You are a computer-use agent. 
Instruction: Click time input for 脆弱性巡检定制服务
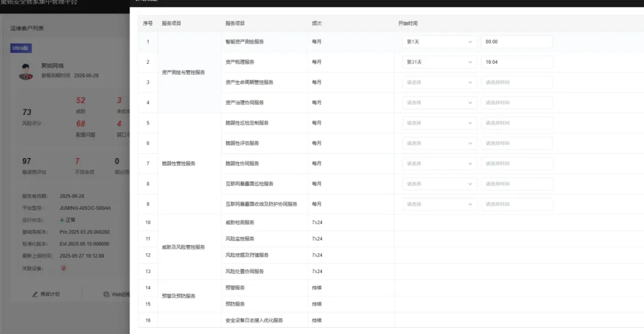click(516, 123)
